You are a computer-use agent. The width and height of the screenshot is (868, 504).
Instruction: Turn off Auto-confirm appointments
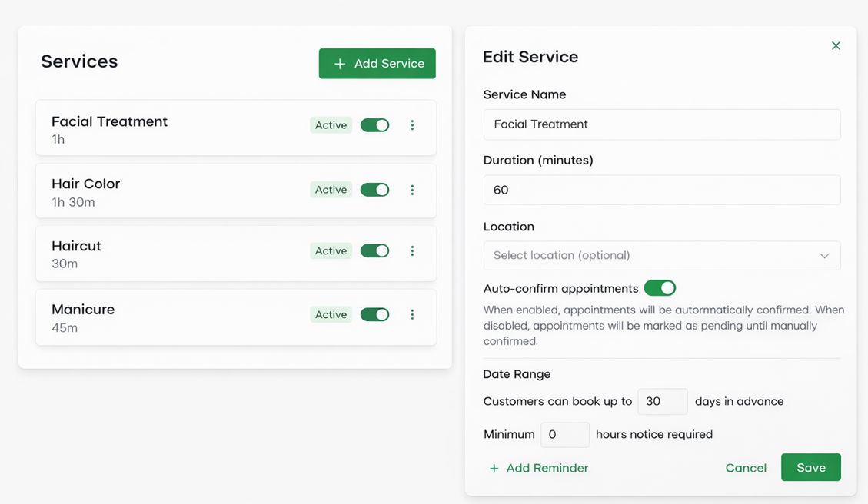click(x=660, y=288)
